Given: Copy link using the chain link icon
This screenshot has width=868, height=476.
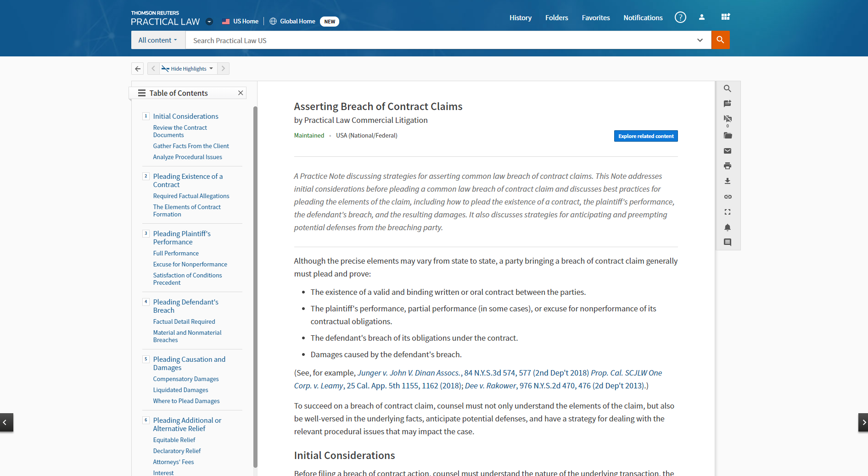Looking at the screenshot, I should point(728,197).
